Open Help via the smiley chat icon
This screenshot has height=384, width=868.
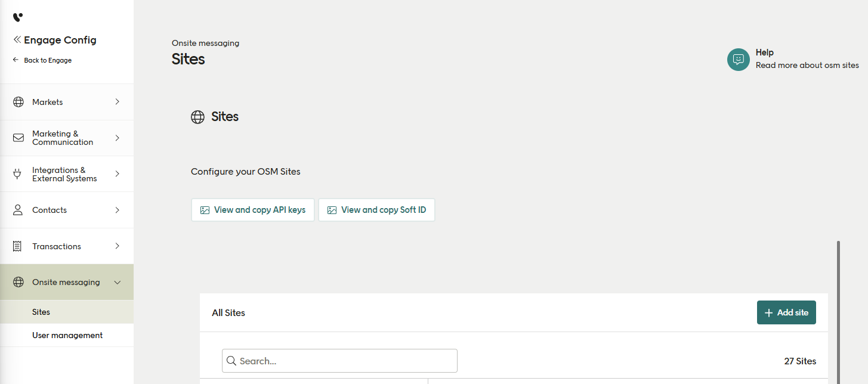coord(738,60)
